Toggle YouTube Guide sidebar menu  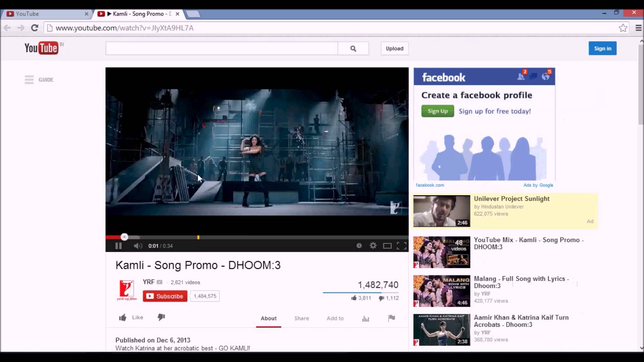(29, 79)
